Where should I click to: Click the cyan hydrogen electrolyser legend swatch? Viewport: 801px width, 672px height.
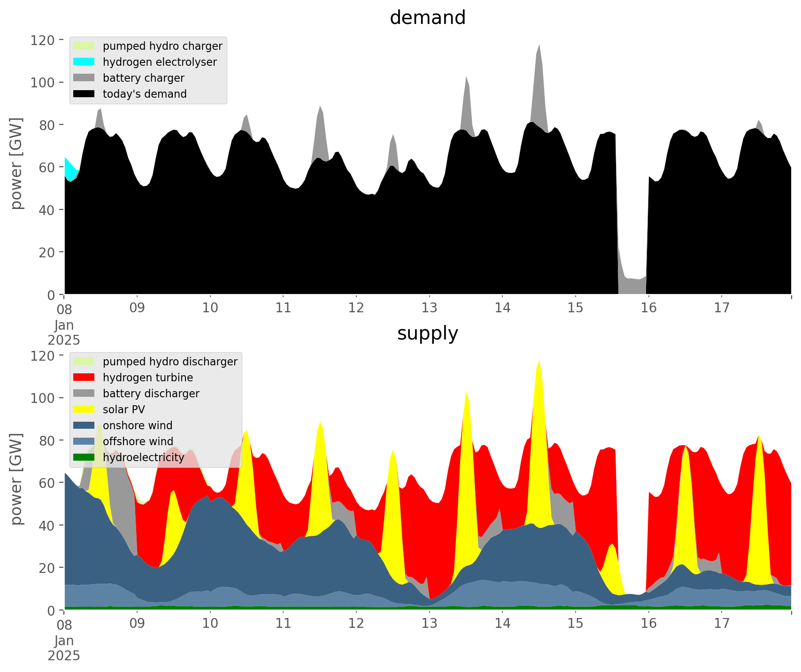click(84, 62)
